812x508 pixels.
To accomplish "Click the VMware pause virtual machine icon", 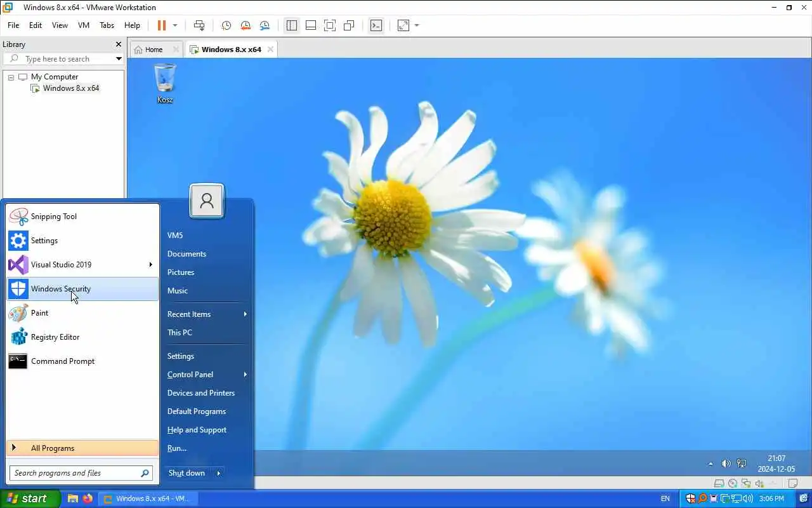I will (x=162, y=25).
